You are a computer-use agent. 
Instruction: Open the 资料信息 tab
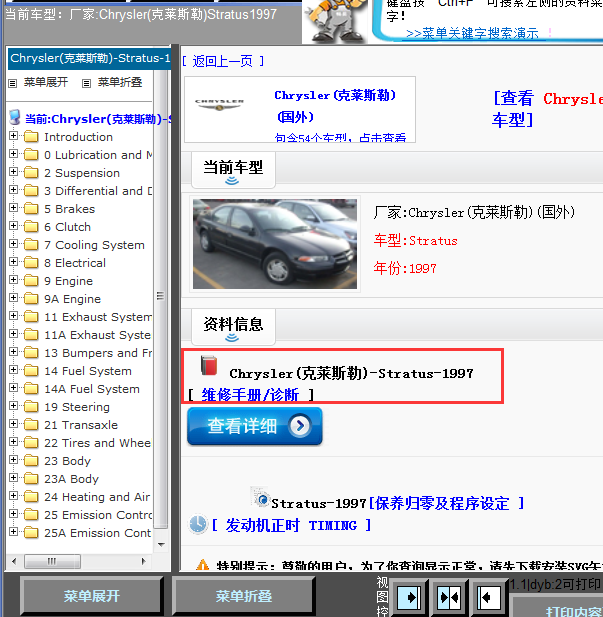[233, 327]
